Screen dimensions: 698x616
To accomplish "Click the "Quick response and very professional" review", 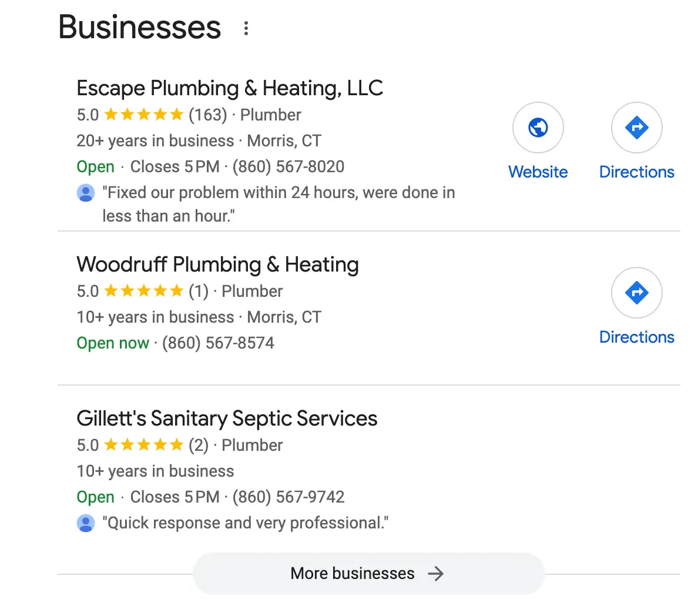I will [x=246, y=523].
